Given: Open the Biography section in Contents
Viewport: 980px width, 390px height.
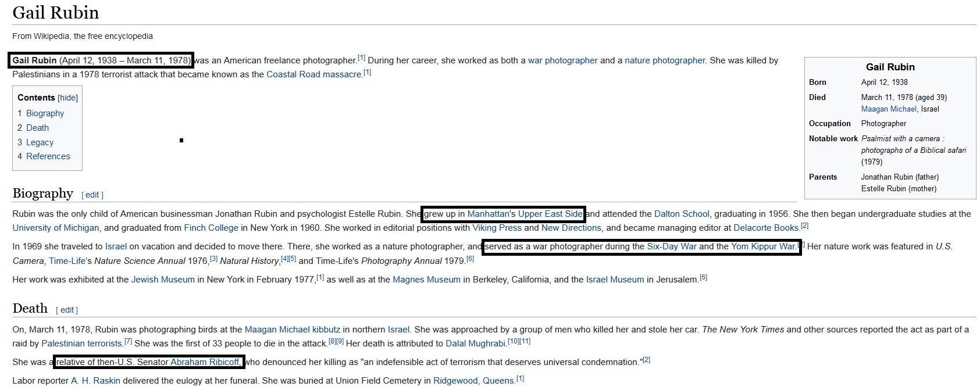Looking at the screenshot, I should point(45,113).
